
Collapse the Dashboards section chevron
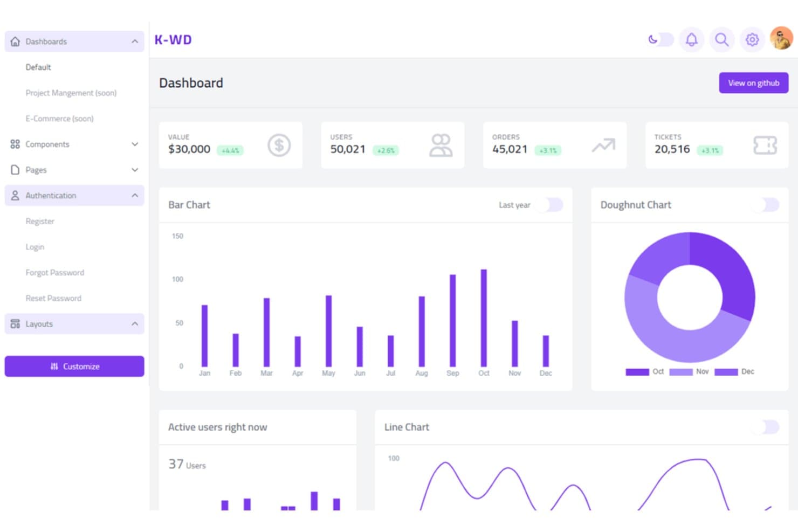click(135, 42)
